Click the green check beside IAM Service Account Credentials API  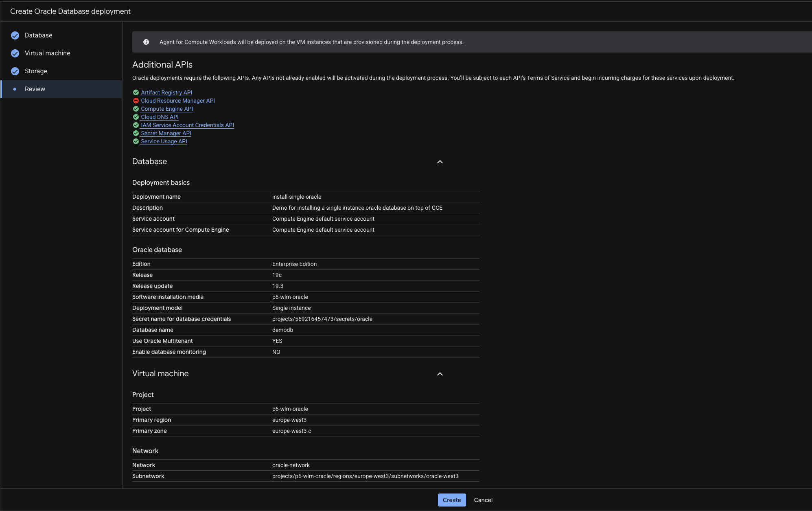click(x=136, y=125)
